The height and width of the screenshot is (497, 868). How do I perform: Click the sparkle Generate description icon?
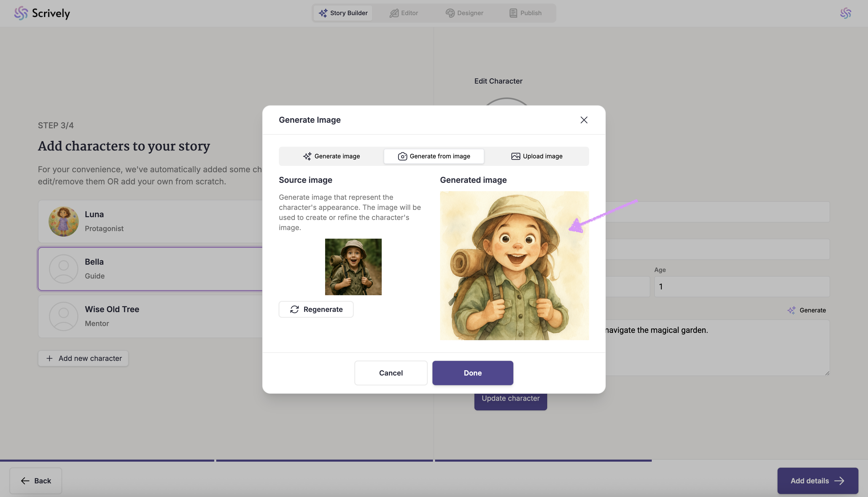(x=791, y=310)
